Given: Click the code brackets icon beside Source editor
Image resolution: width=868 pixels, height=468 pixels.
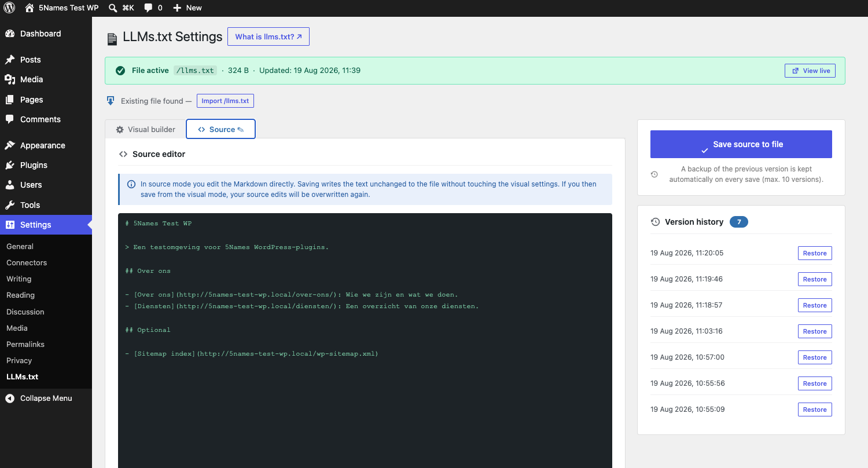Looking at the screenshot, I should point(123,154).
